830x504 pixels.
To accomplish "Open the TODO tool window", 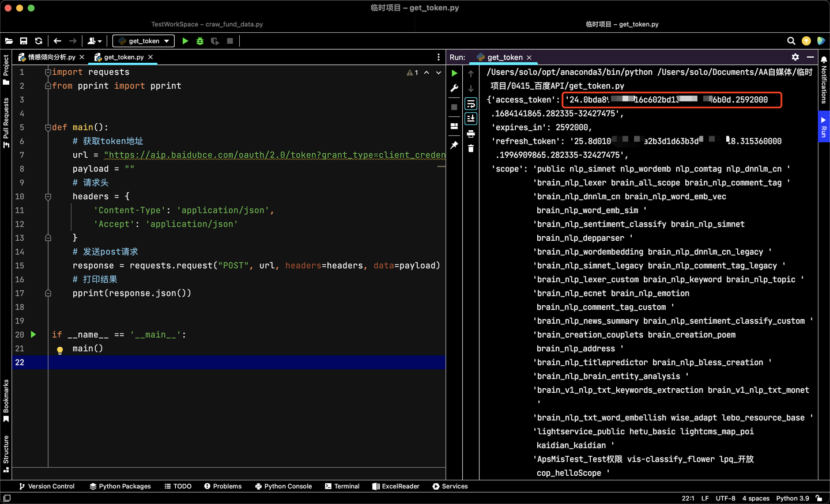I will (178, 486).
